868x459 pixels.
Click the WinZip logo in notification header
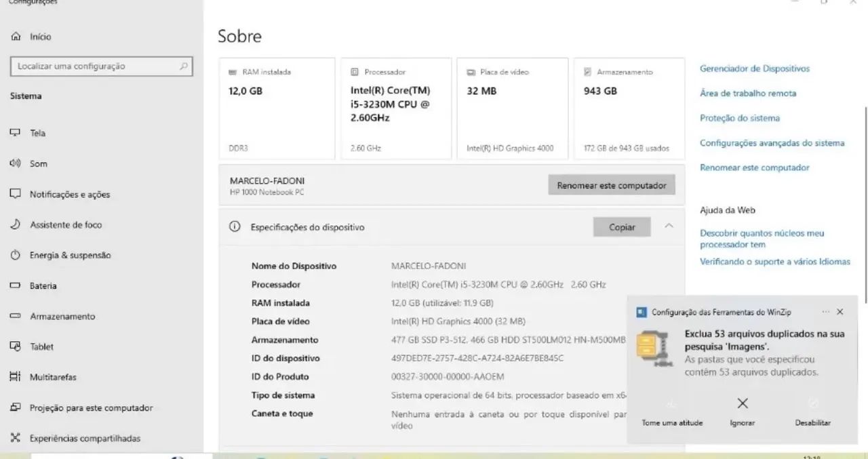642,312
